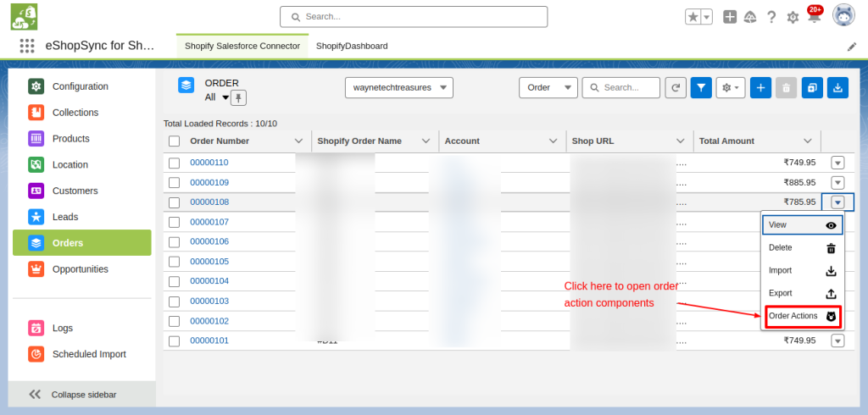Screen dimensions: 868x415
Task: Choose Export in the row action menu
Action: pos(803,293)
